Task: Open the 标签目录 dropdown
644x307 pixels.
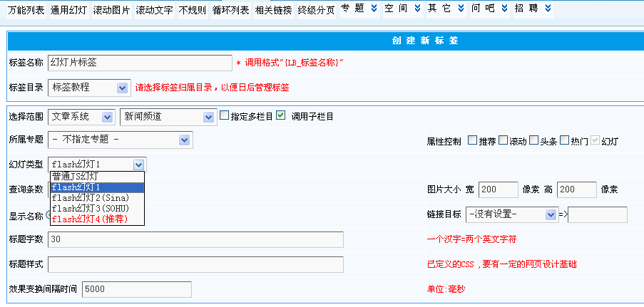Action: pos(122,88)
